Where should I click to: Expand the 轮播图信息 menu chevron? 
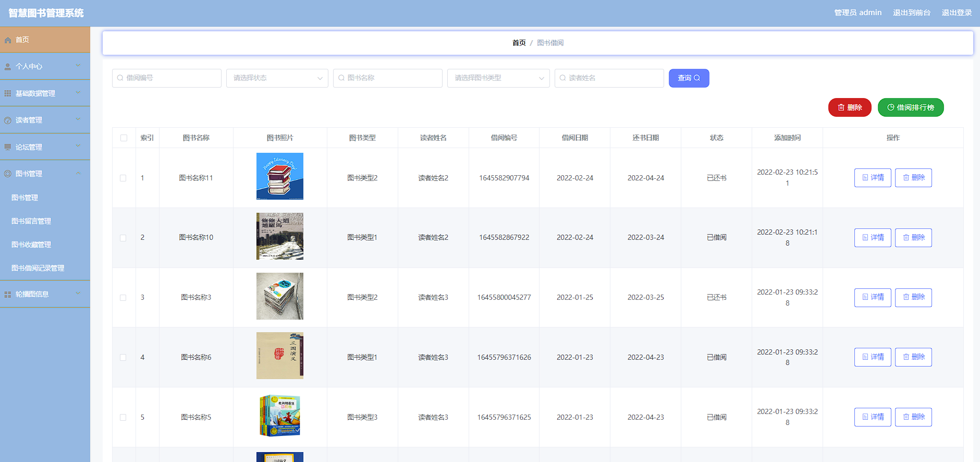pos(78,294)
